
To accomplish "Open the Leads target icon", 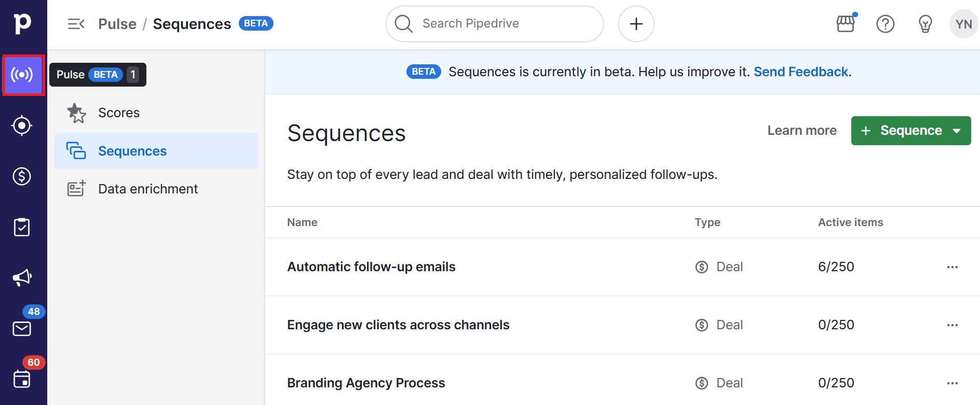I will pos(22,125).
